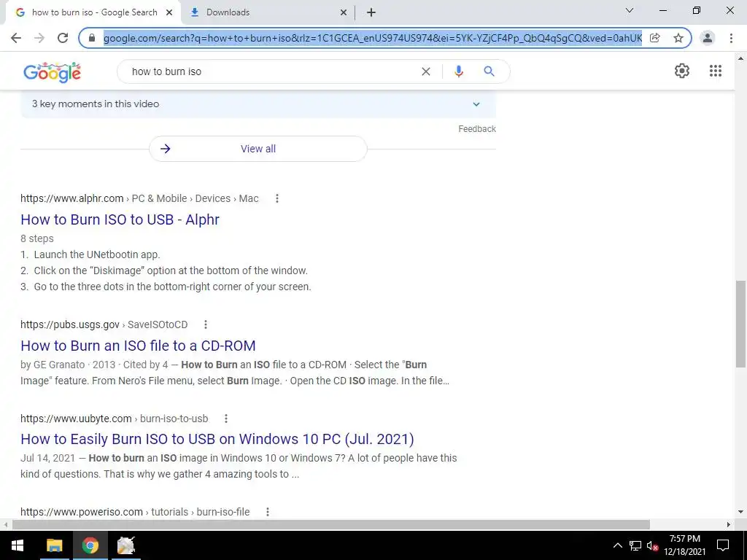Click the horizontal scroll left arrow
This screenshot has width=747, height=560.
pos(5,525)
